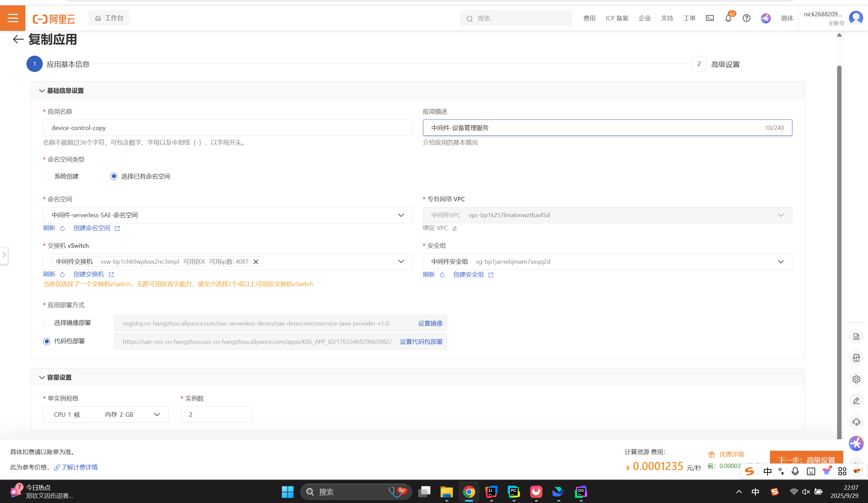Open the hamburger navigation menu

(x=13, y=18)
